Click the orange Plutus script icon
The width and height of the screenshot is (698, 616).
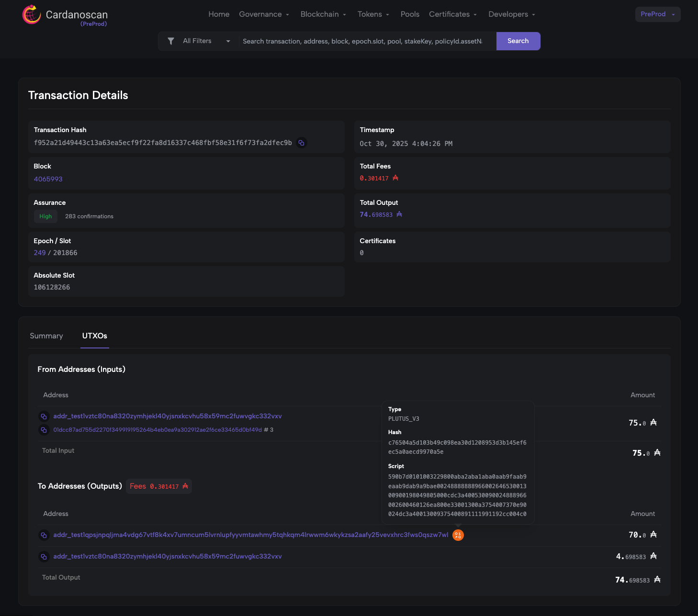[x=458, y=535]
